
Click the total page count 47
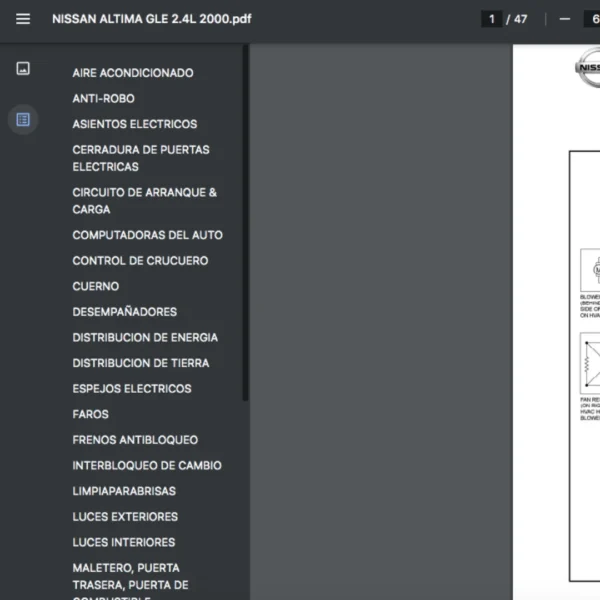point(520,19)
